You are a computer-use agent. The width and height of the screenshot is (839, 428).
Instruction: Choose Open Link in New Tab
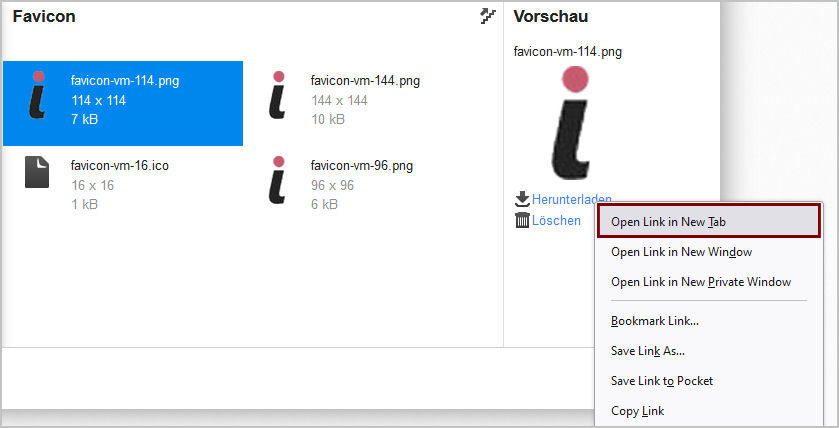pyautogui.click(x=709, y=221)
